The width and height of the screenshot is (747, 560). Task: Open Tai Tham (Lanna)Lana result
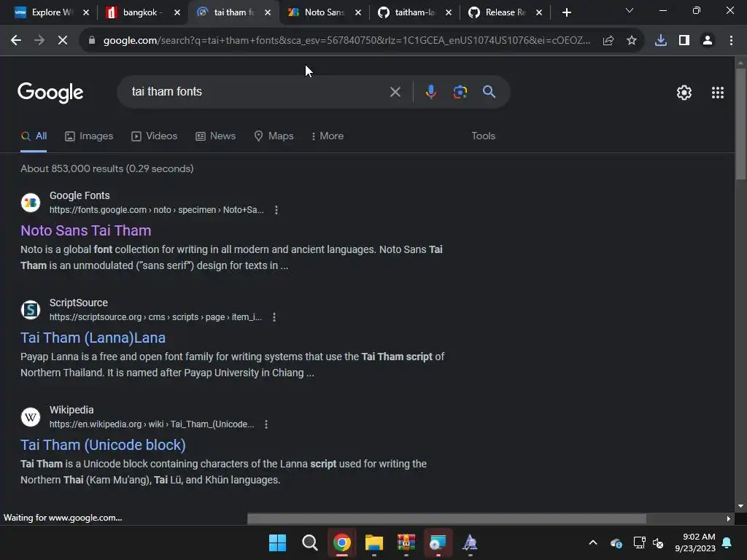(93, 338)
